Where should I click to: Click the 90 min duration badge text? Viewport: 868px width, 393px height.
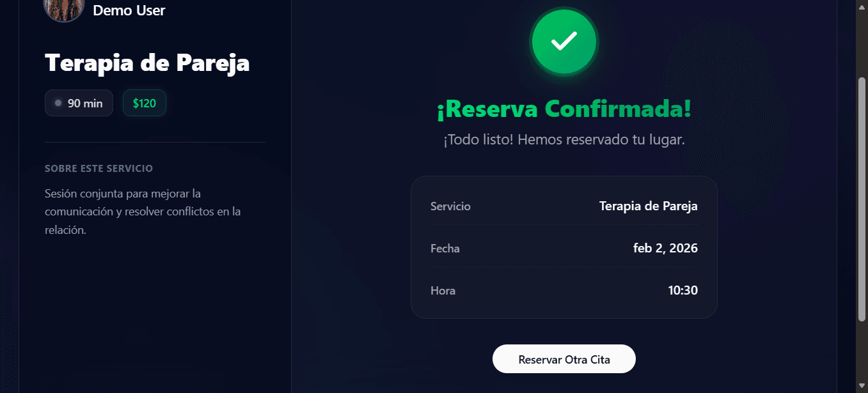pyautogui.click(x=85, y=104)
